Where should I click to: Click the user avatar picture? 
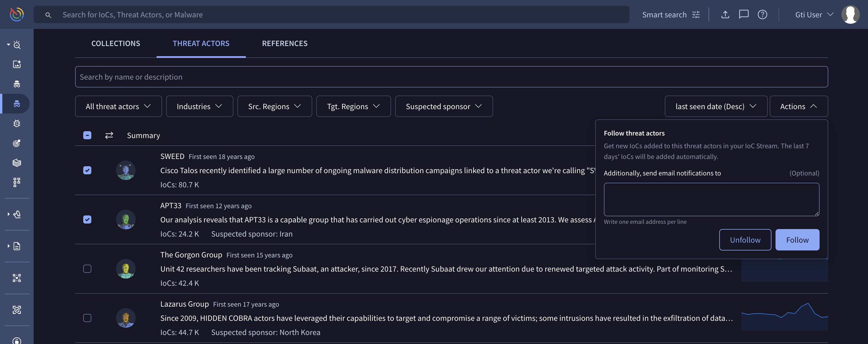[x=850, y=14]
